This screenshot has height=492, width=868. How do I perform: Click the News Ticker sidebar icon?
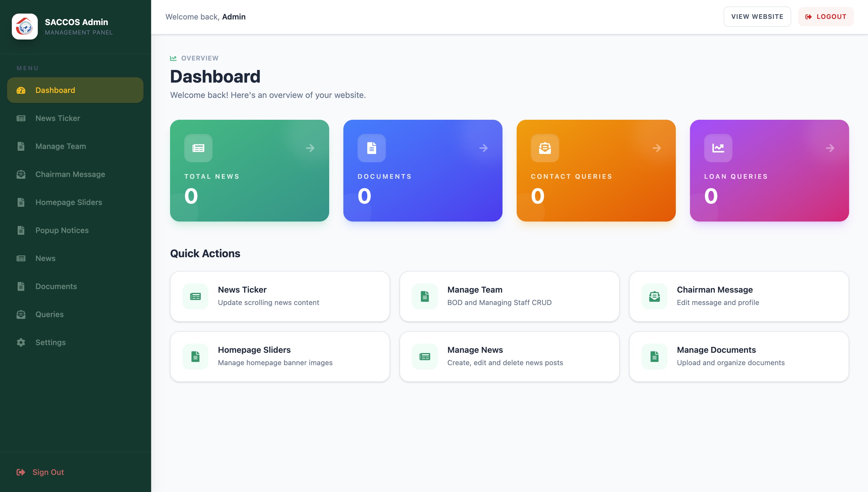(x=21, y=118)
